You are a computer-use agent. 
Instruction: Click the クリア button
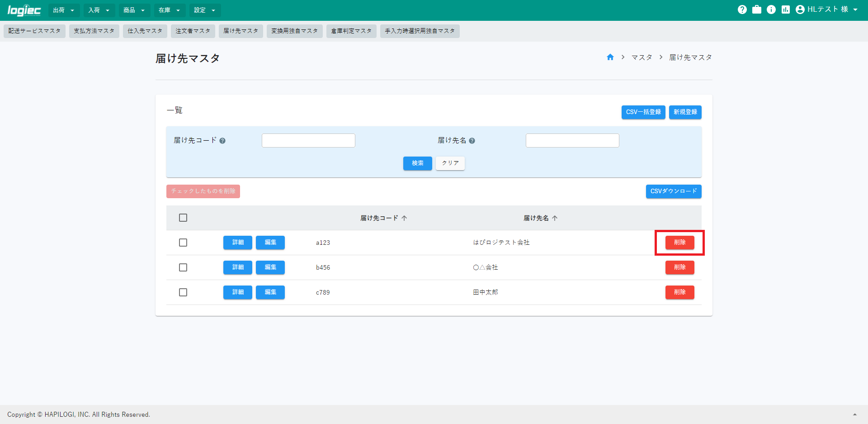(450, 163)
